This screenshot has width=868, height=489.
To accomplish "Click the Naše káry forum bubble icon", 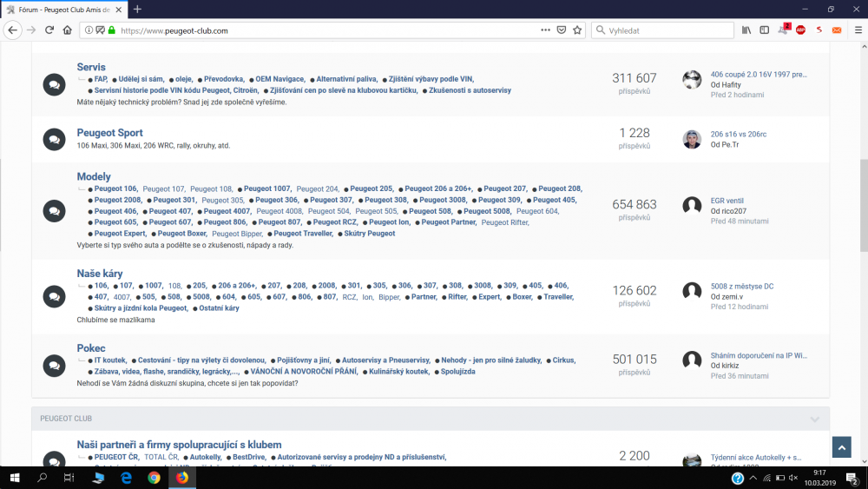I will (54, 297).
